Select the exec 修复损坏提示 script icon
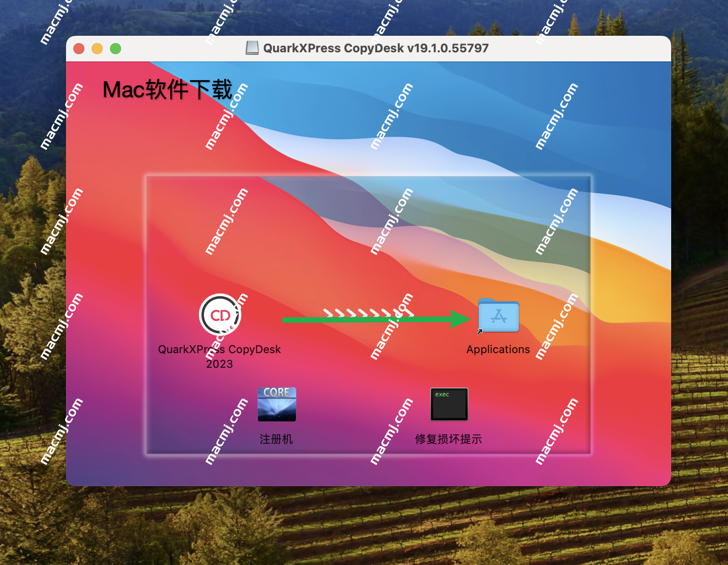The width and height of the screenshot is (728, 565). coord(449,404)
